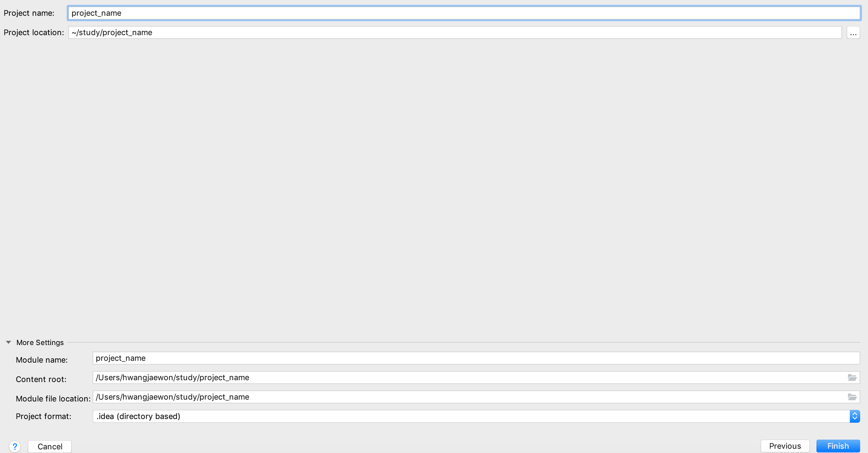Click the help question mark icon
868x453 pixels.
pos(15,446)
